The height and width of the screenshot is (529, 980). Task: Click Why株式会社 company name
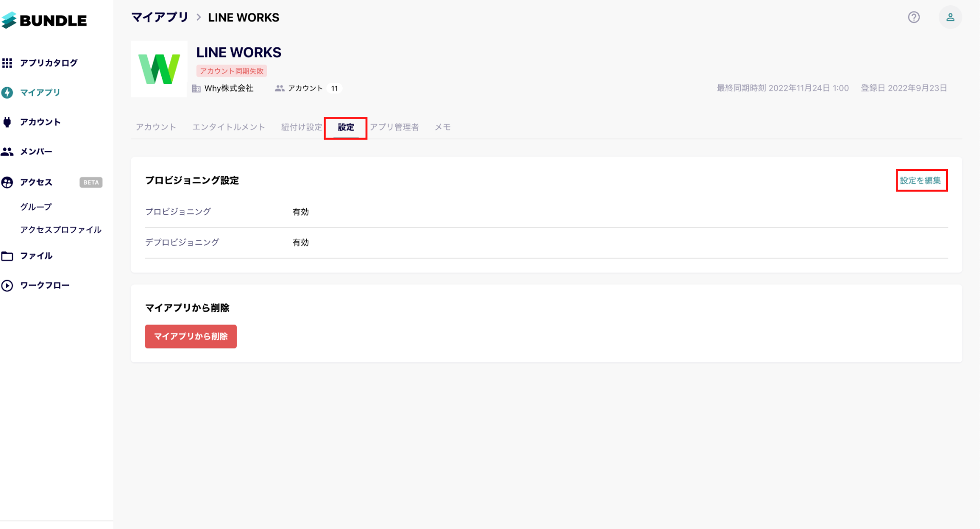229,89
